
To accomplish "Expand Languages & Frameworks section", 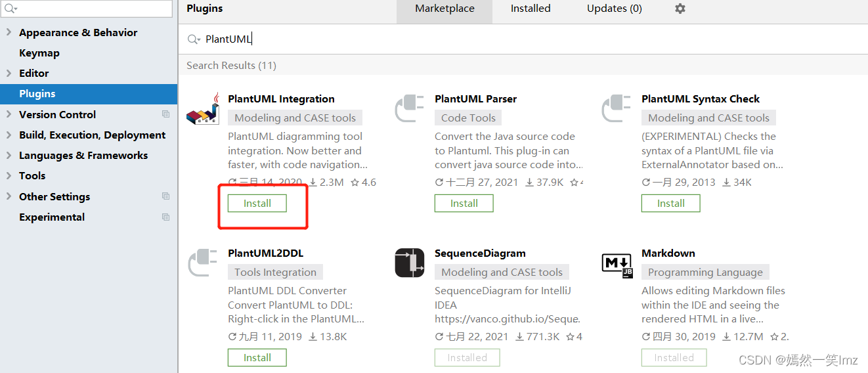I will click(9, 155).
